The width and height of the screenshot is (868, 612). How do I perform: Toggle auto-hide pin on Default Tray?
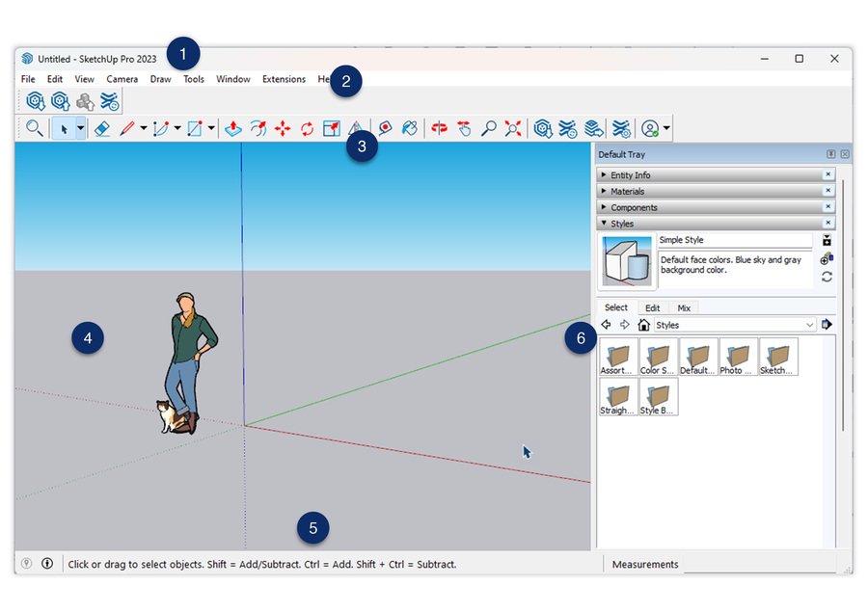(830, 154)
